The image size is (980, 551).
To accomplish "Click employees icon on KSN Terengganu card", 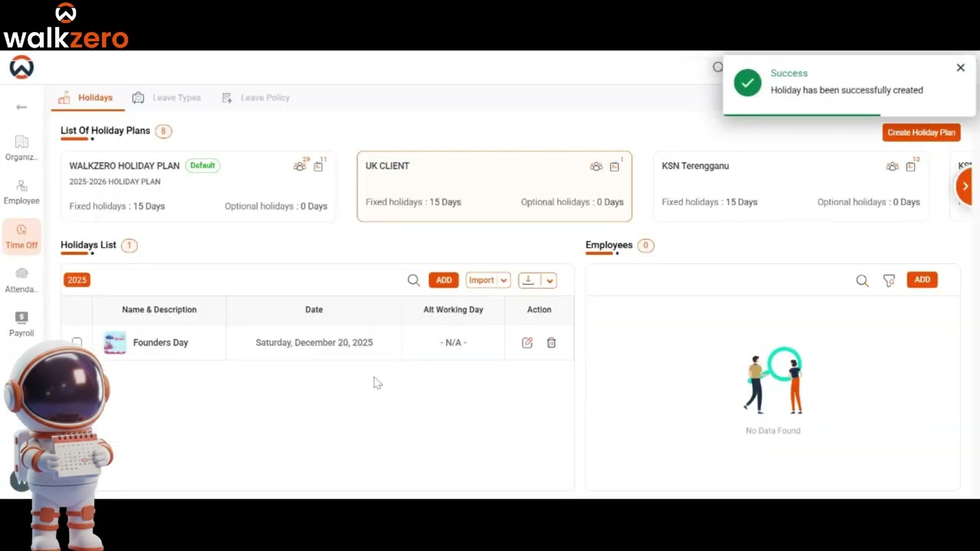I will 892,166.
